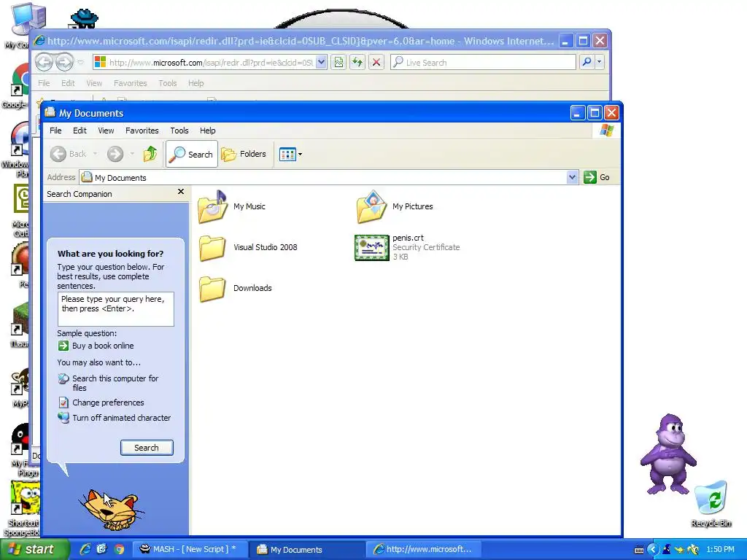Screen dimensions: 747x560
Task: Click the Windows flag logo in Explorer
Action: pos(606,130)
